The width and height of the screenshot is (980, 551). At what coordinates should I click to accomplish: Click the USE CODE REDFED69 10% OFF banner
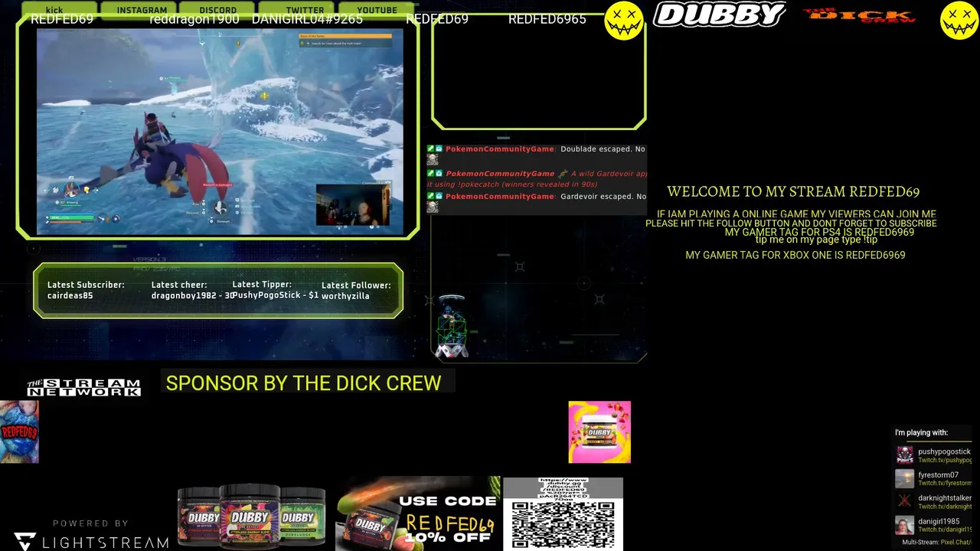point(417,514)
